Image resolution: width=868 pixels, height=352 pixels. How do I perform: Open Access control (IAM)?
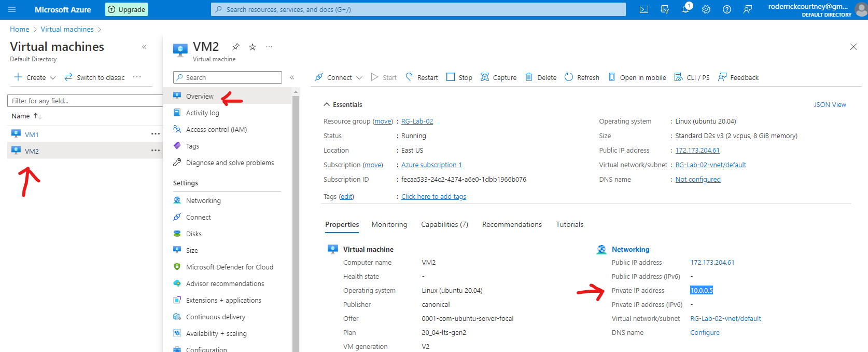(x=216, y=129)
